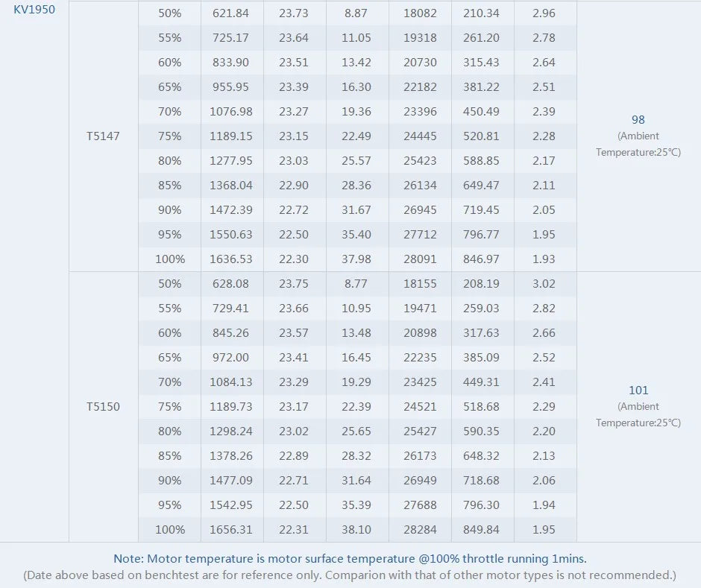The image size is (701, 588).
Task: Click the benchtest reference disclaimer text
Action: point(350,575)
